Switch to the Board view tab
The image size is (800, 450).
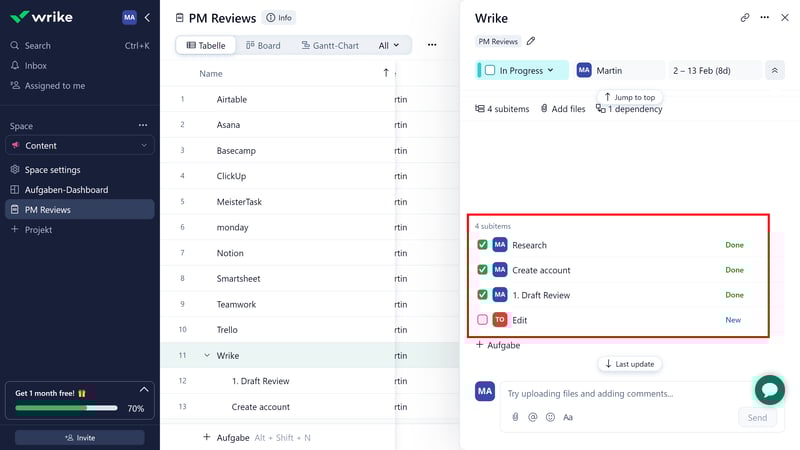[x=263, y=45]
